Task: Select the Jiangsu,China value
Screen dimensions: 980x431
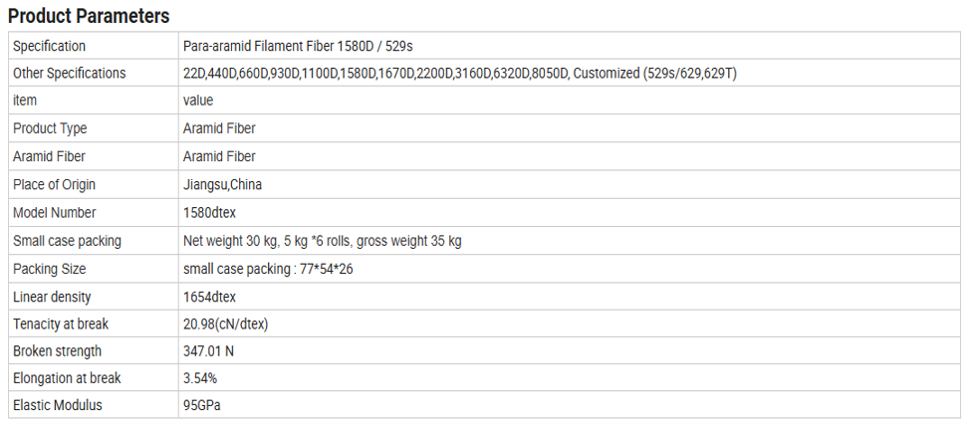Action: pos(222,184)
